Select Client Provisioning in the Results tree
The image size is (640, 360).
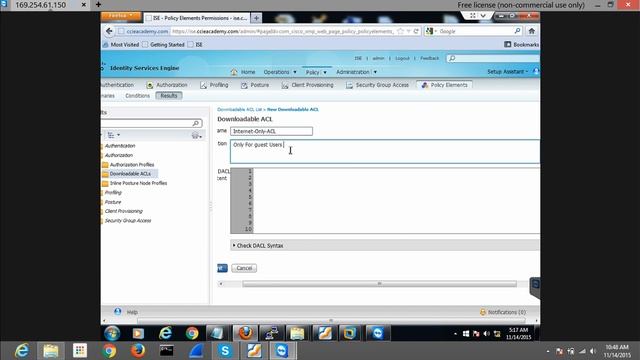[124, 211]
